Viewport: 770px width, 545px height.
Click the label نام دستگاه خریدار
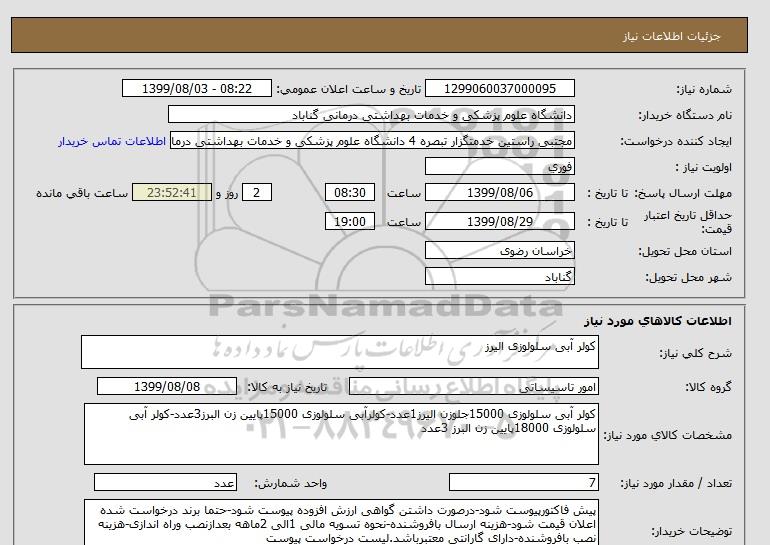pyautogui.click(x=685, y=115)
